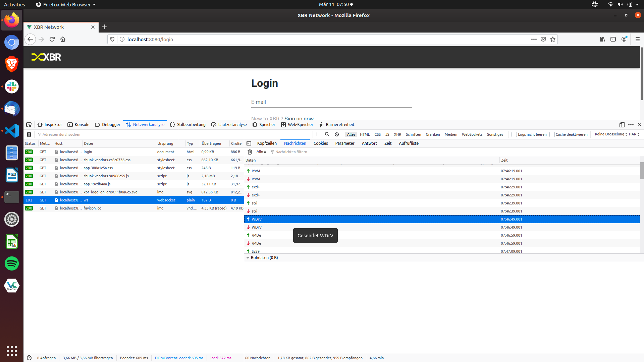This screenshot has width=644, height=362.
Task: Pause network traffic recording
Action: pyautogui.click(x=318, y=134)
